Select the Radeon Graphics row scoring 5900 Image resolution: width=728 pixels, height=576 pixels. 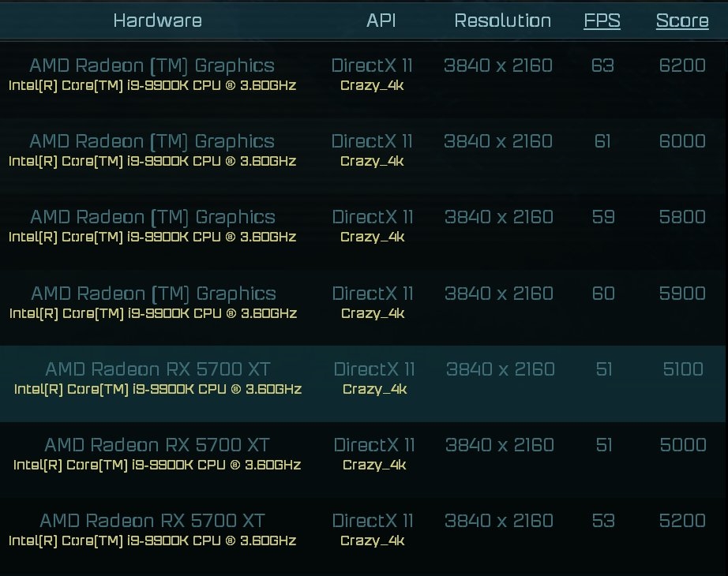363,302
